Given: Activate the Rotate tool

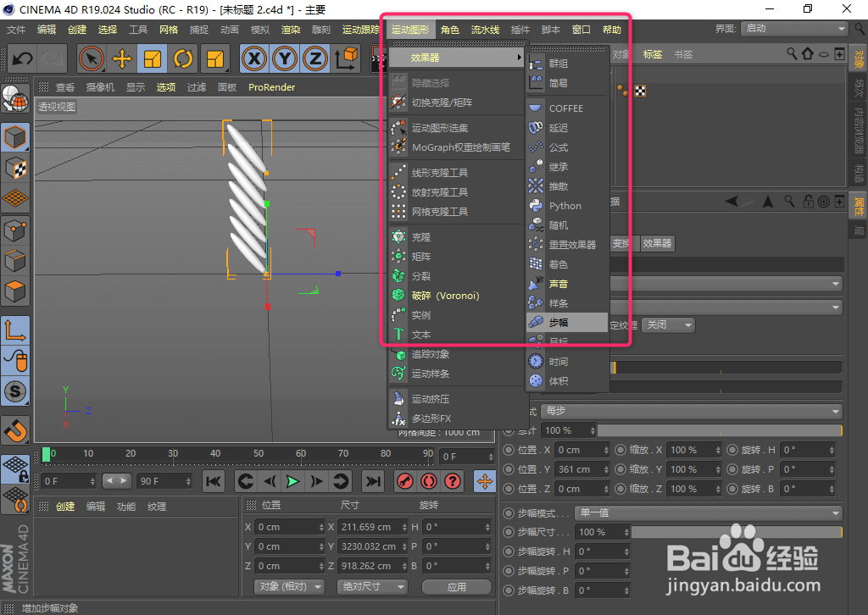Looking at the screenshot, I should tap(183, 58).
